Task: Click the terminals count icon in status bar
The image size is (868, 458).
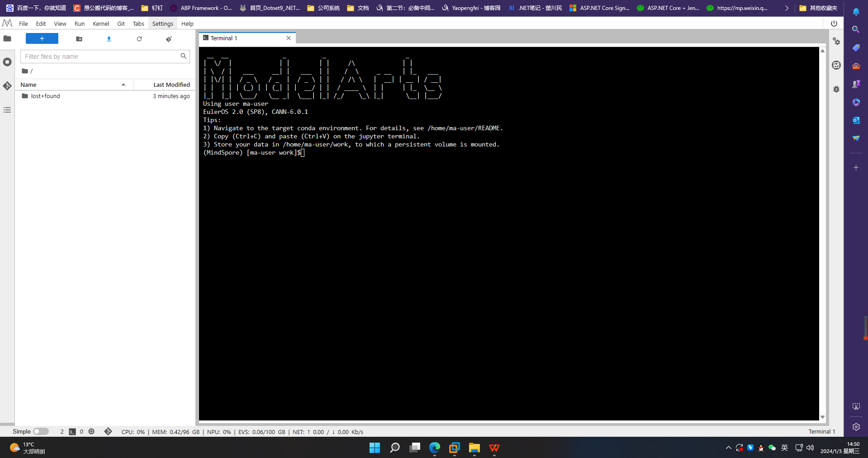Action: [x=72, y=432]
